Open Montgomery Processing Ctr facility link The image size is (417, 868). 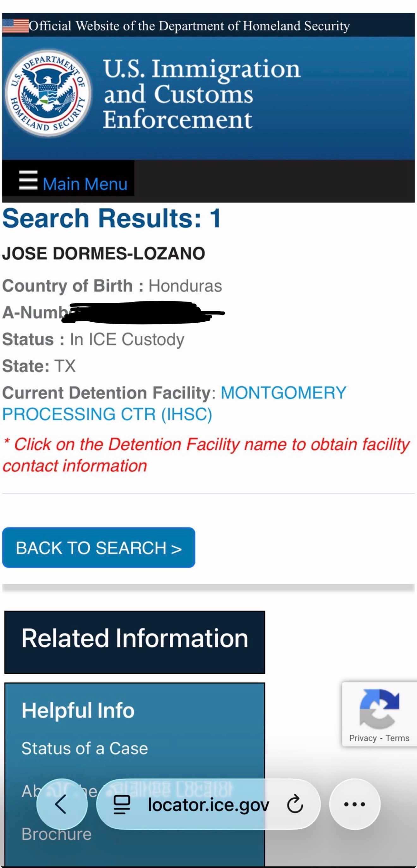point(283,393)
